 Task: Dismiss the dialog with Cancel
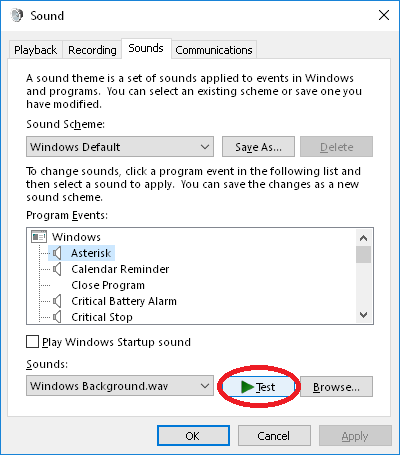tap(274, 436)
